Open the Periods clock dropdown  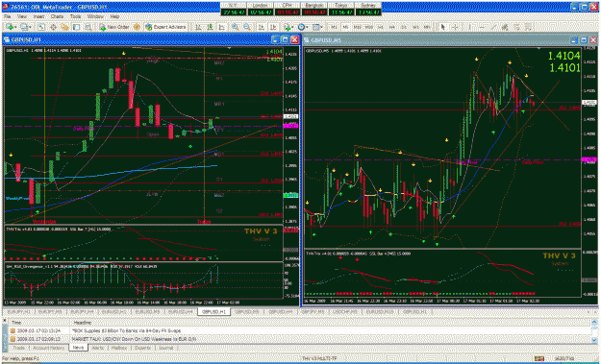tap(303, 27)
